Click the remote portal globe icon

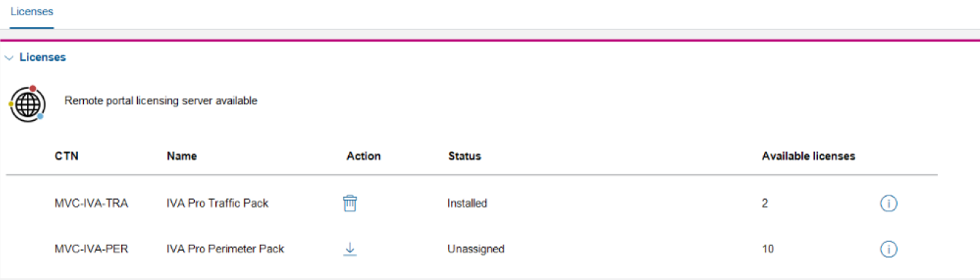(x=28, y=103)
